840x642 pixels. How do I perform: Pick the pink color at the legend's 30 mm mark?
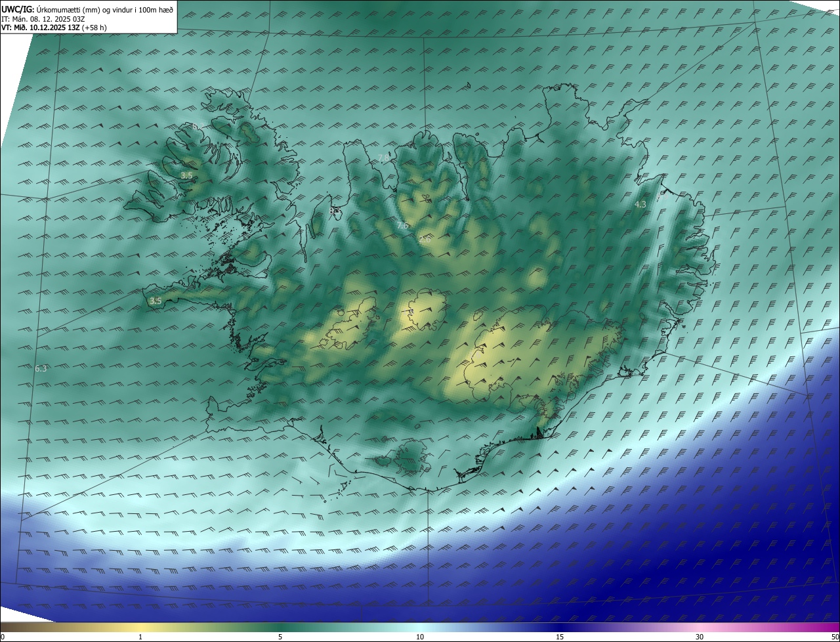pyautogui.click(x=700, y=627)
